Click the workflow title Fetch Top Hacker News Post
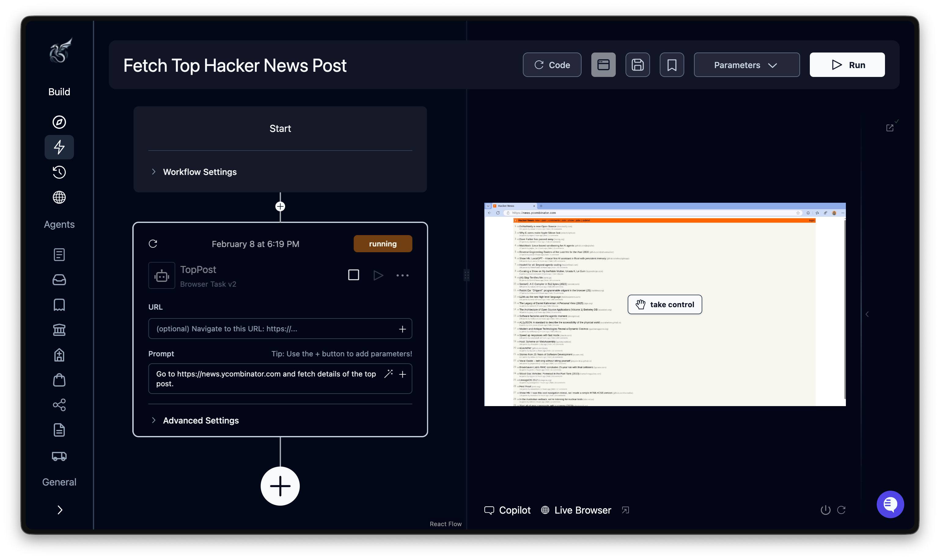 [x=235, y=65]
